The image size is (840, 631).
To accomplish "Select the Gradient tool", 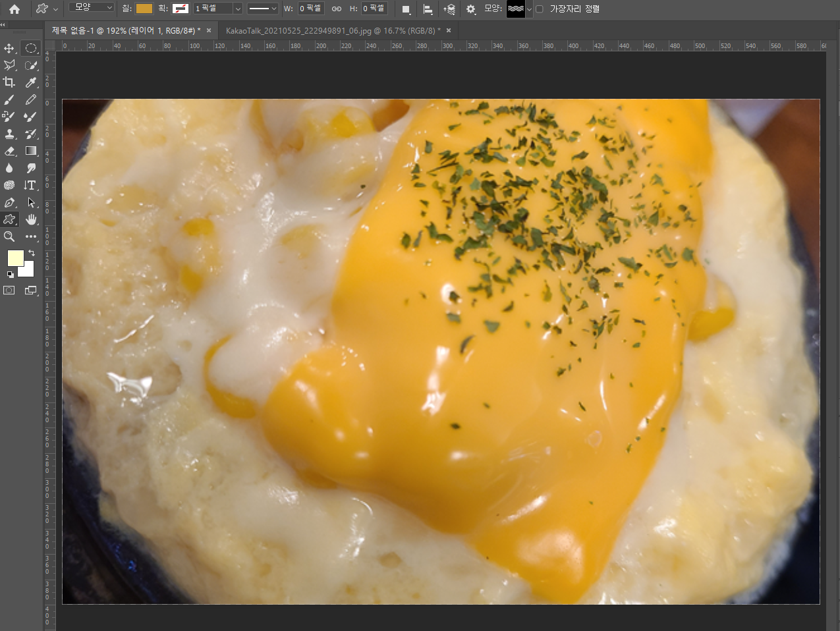I will (31, 151).
